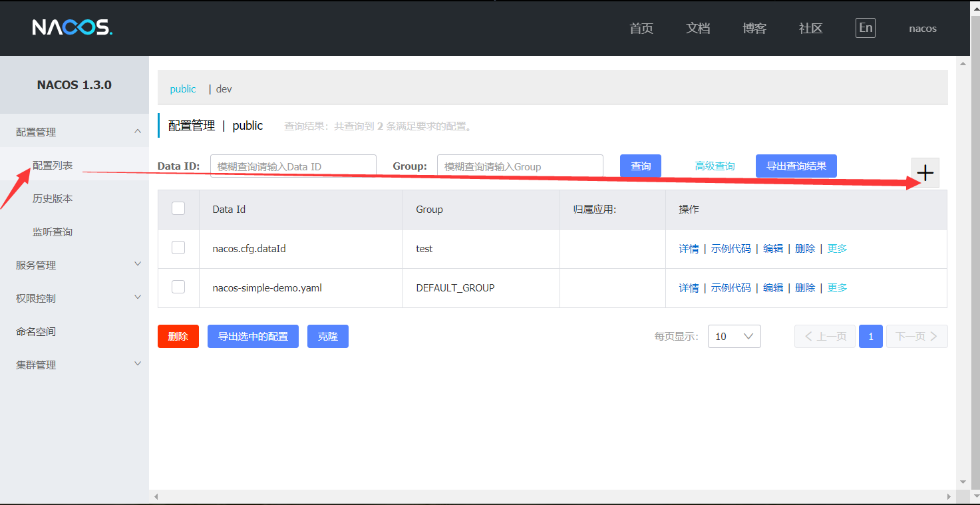
Task: Click 更多 on the test group row
Action: [837, 248]
